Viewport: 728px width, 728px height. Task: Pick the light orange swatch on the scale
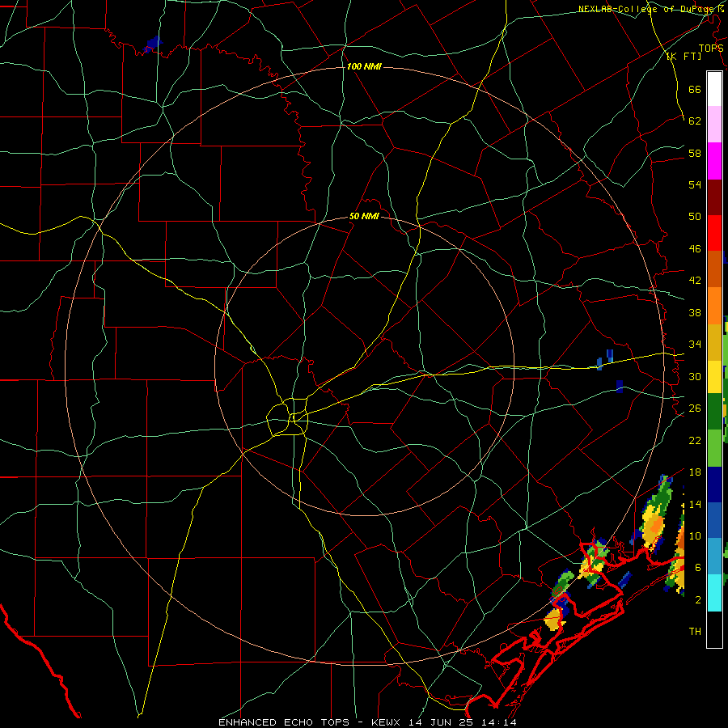pos(714,306)
